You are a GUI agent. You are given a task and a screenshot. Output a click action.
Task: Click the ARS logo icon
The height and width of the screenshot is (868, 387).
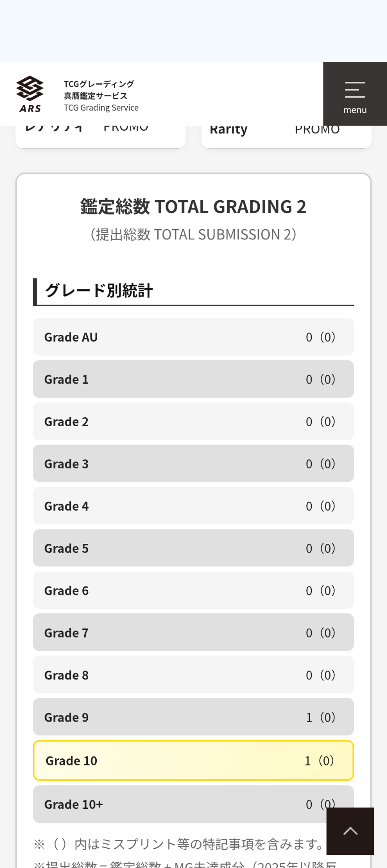click(x=30, y=94)
